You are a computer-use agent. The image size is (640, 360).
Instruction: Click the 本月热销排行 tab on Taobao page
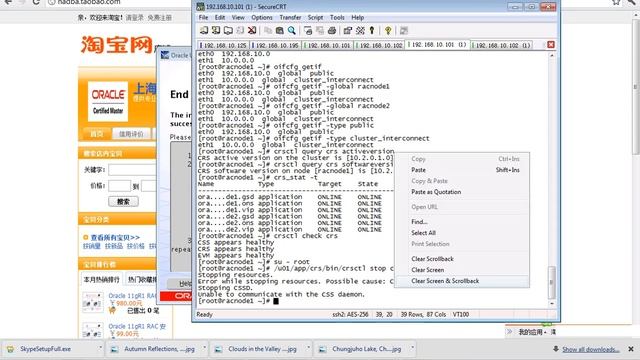[102, 280]
